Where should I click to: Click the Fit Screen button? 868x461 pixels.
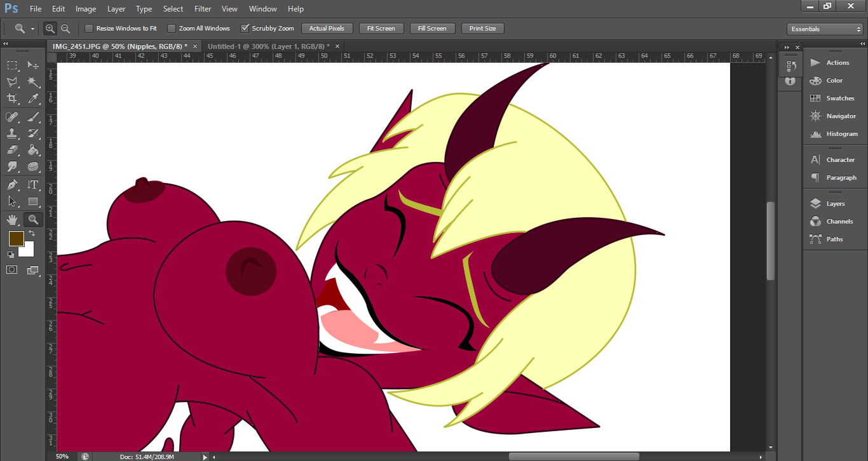[381, 29]
